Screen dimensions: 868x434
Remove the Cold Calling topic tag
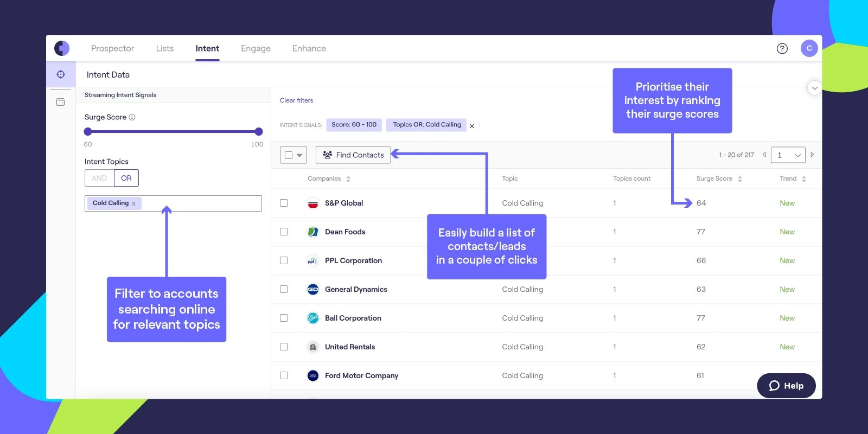133,203
